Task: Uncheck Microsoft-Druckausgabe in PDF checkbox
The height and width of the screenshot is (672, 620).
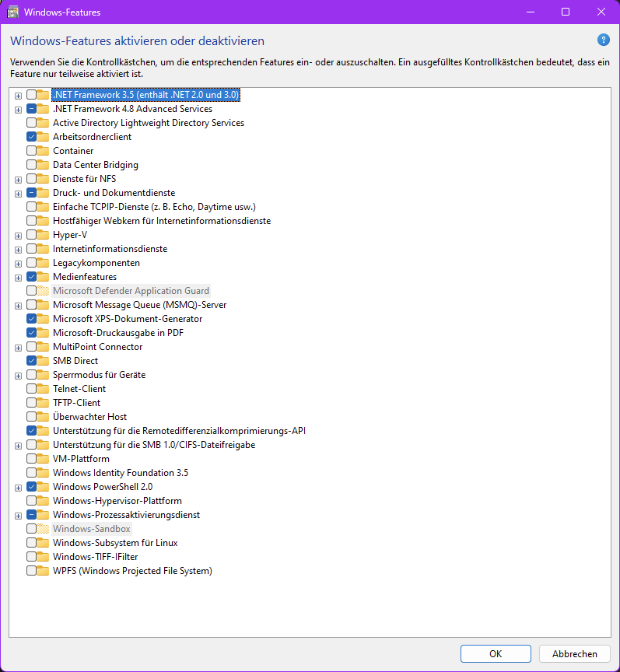Action: pyautogui.click(x=31, y=333)
